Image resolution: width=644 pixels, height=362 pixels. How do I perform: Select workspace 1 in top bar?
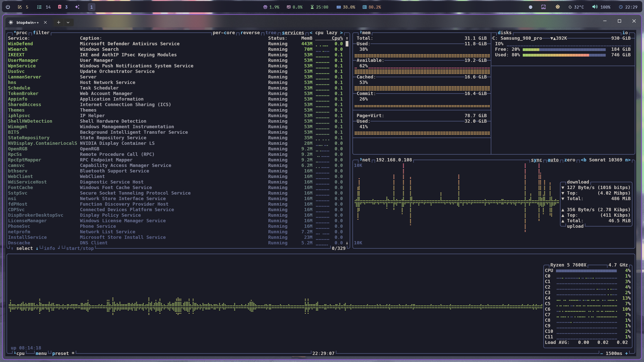click(x=92, y=7)
